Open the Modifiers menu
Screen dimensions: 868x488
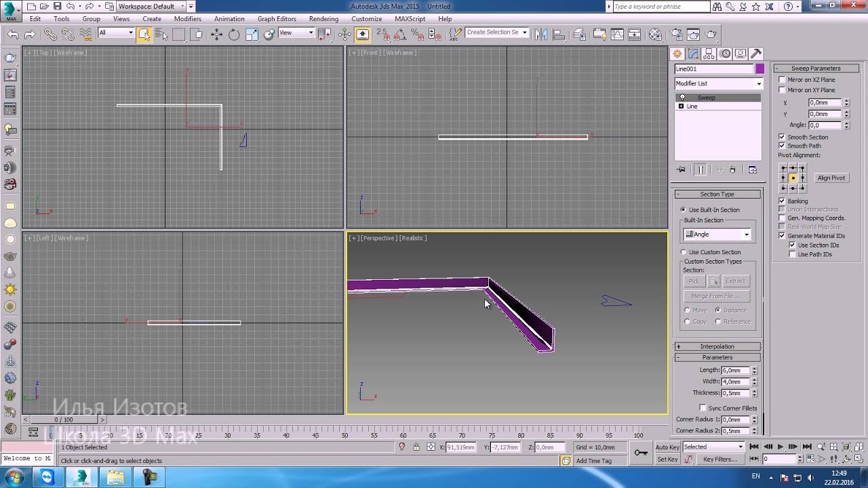[187, 19]
